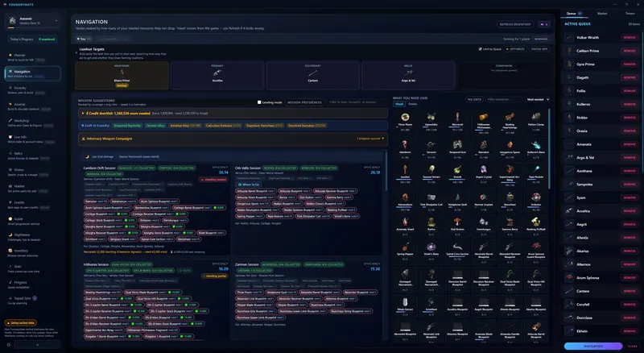
Task: Remove Dagath from the queue
Action: click(630, 77)
